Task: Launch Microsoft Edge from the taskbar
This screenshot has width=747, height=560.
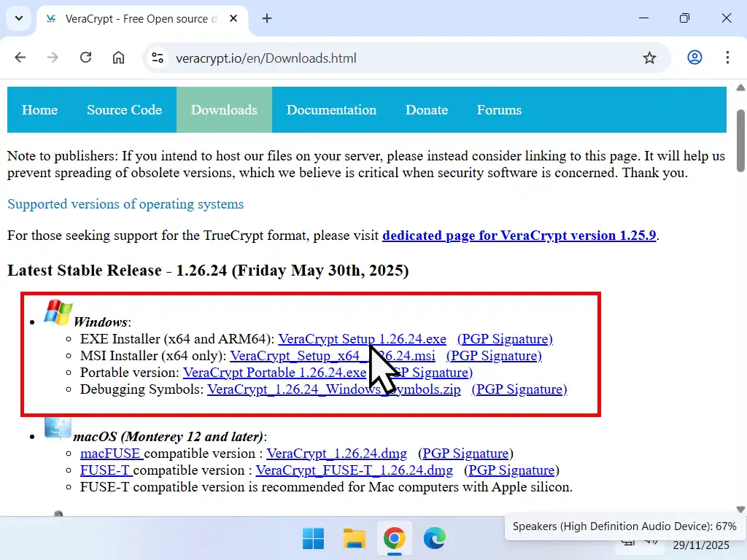Action: pos(435,539)
